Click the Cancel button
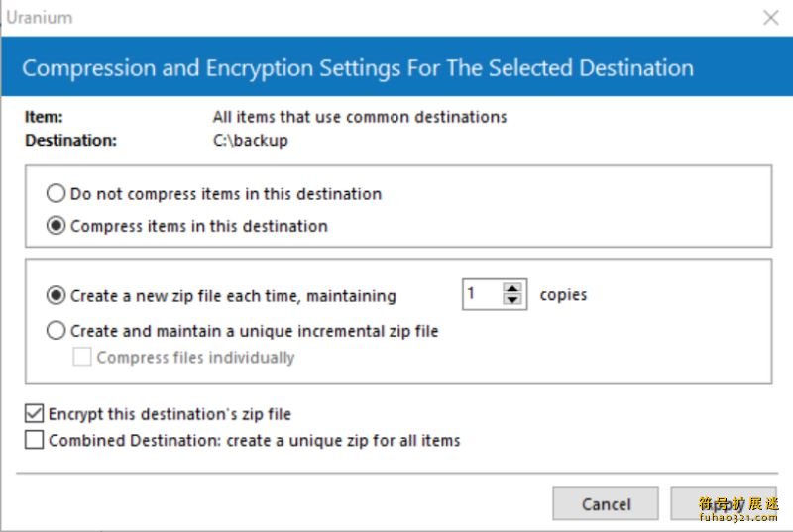 tap(606, 503)
